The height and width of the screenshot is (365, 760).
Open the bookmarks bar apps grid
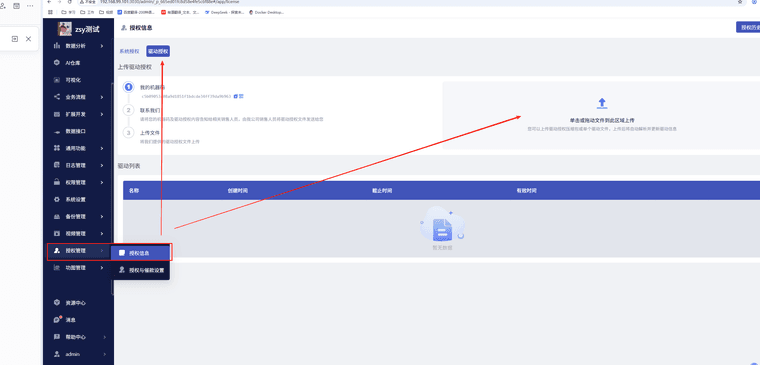pyautogui.click(x=50, y=12)
